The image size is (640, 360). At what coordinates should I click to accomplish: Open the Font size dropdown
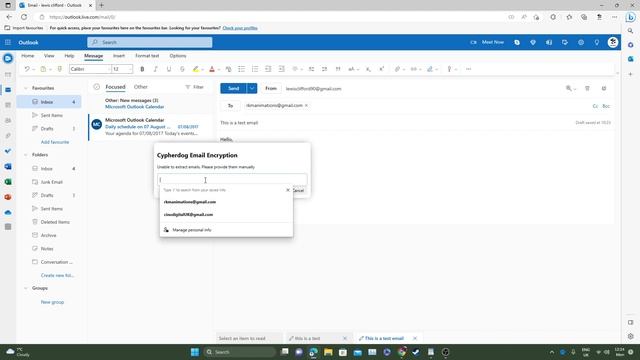coord(122,69)
